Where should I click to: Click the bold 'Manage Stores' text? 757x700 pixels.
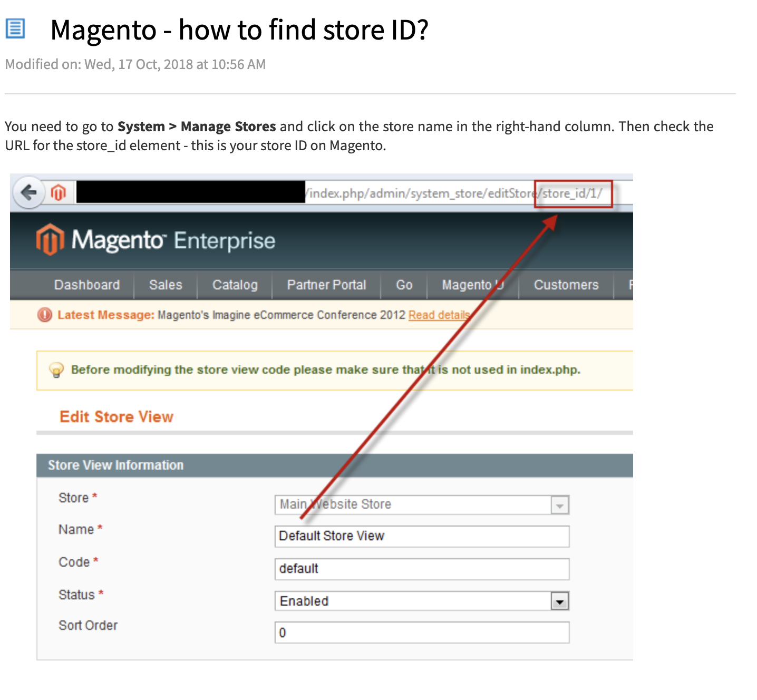point(228,127)
